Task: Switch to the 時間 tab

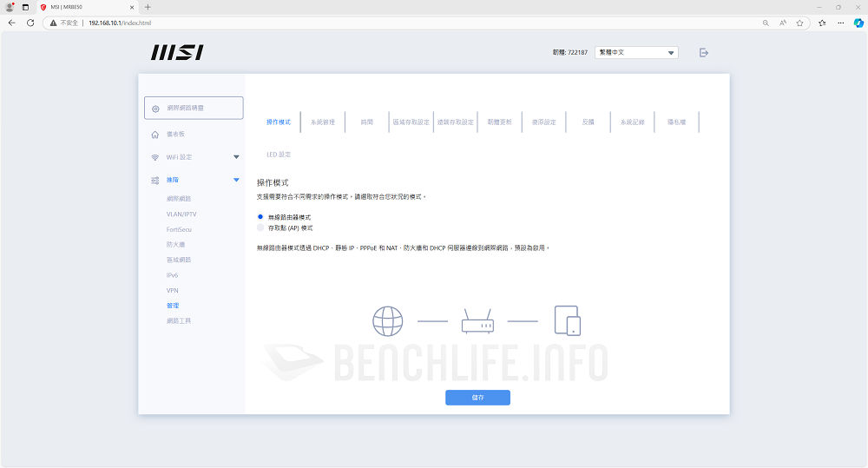Action: tap(367, 122)
